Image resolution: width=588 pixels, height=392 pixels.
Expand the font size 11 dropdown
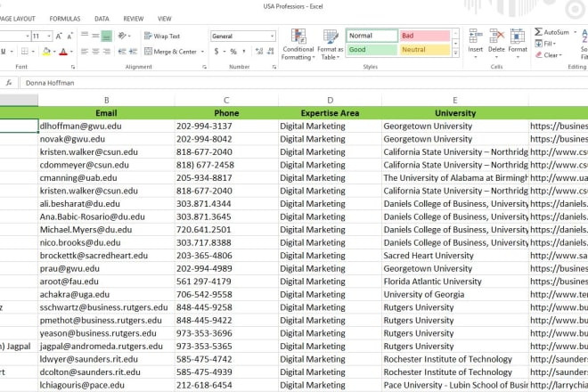click(49, 36)
